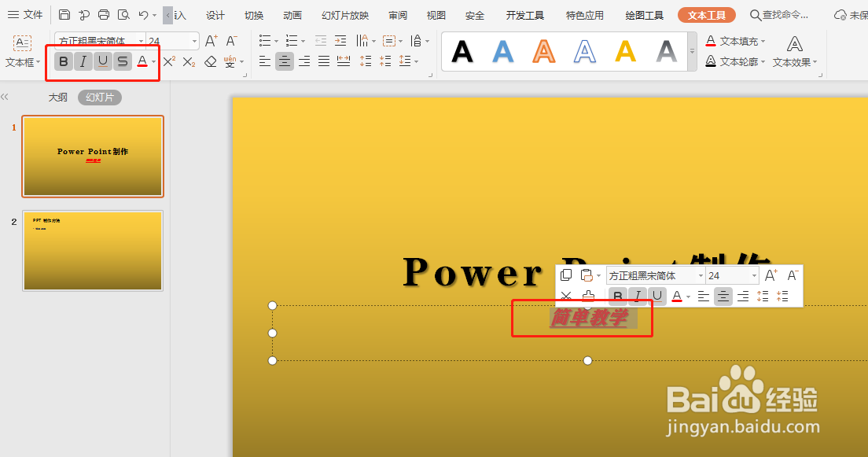The height and width of the screenshot is (457, 868).
Task: Click the ribbon's increase paragraph spacing icon
Action: (366, 61)
